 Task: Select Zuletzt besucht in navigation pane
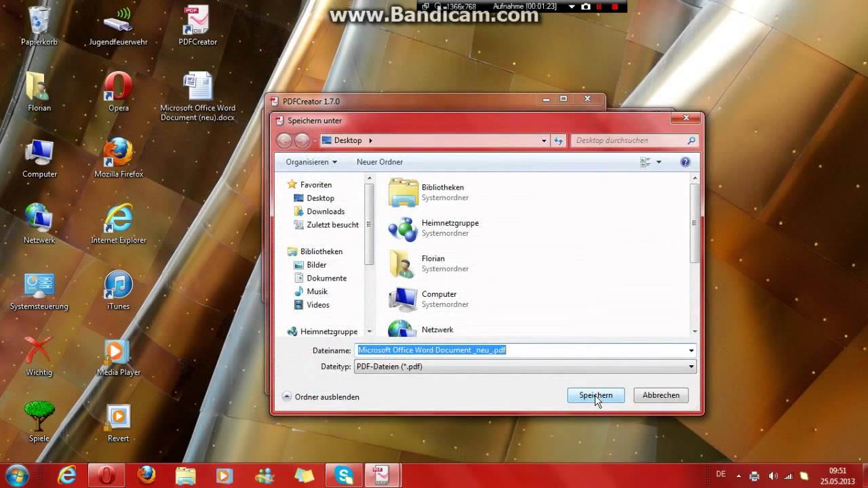coord(326,224)
